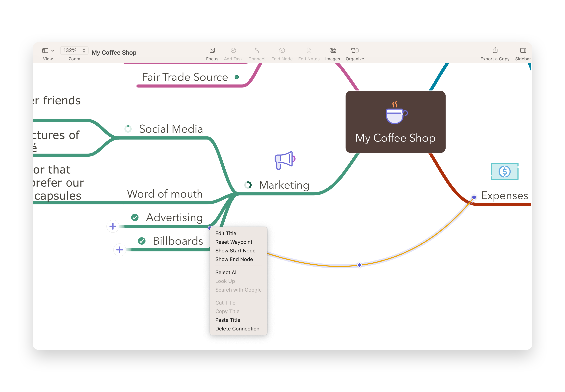Toggle the Advertising task checkmark
Screen dimensions: 565x392
click(135, 217)
